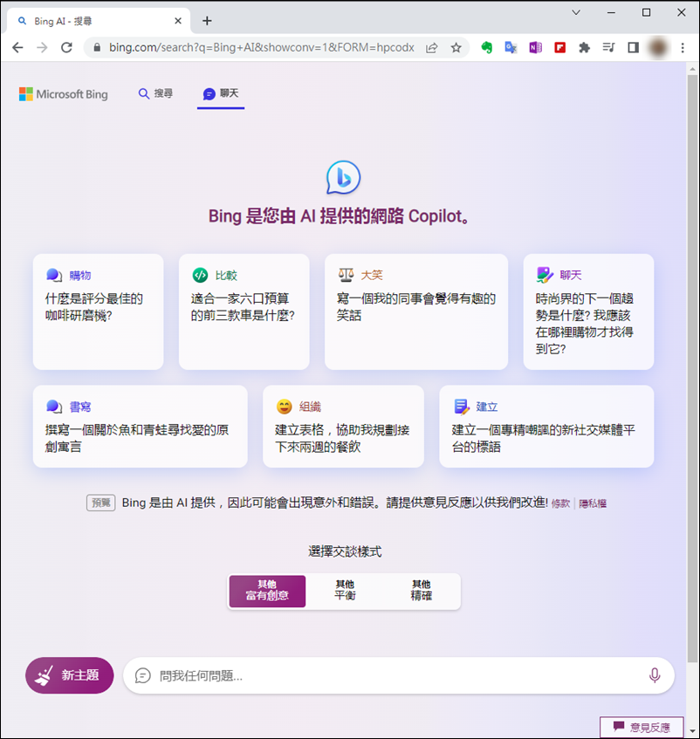The width and height of the screenshot is (700, 739).
Task: Click the lock icon in address bar
Action: pyautogui.click(x=97, y=48)
